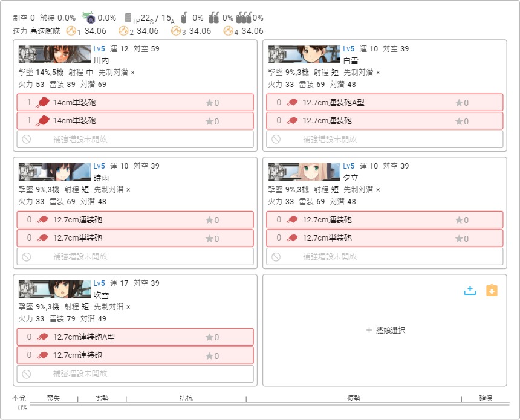Click 吹雪's 運 17 value
The height and width of the screenshot is (420, 520).
pos(119,283)
